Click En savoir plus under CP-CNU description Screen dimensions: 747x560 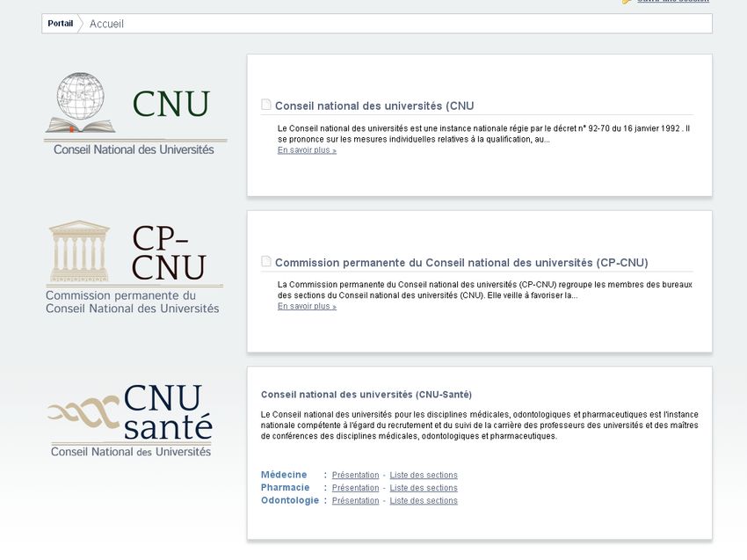[307, 307]
